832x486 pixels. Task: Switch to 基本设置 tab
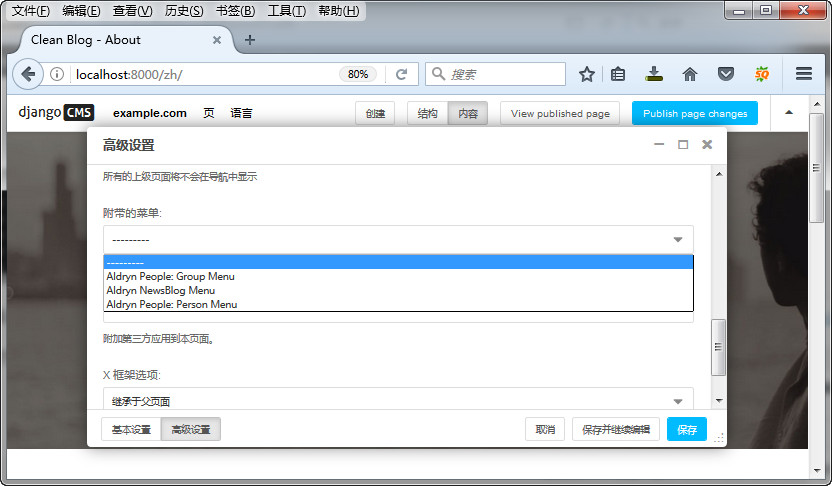pyautogui.click(x=131, y=429)
